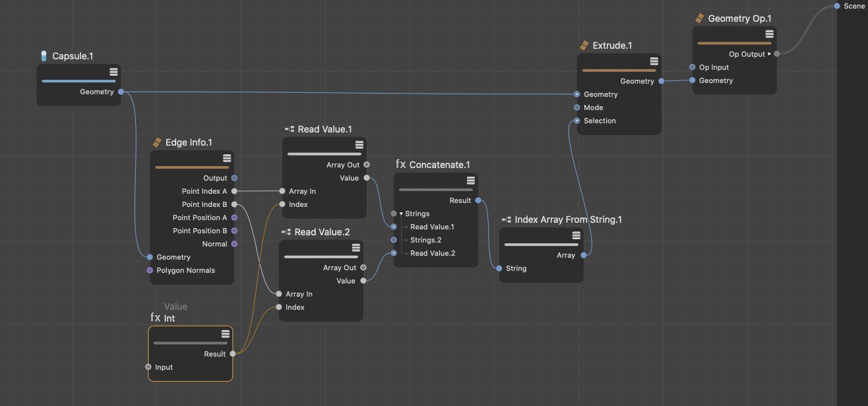Screen dimensions: 868x406
Task: Click the Extrude.1 node icon
Action: pyautogui.click(x=584, y=45)
